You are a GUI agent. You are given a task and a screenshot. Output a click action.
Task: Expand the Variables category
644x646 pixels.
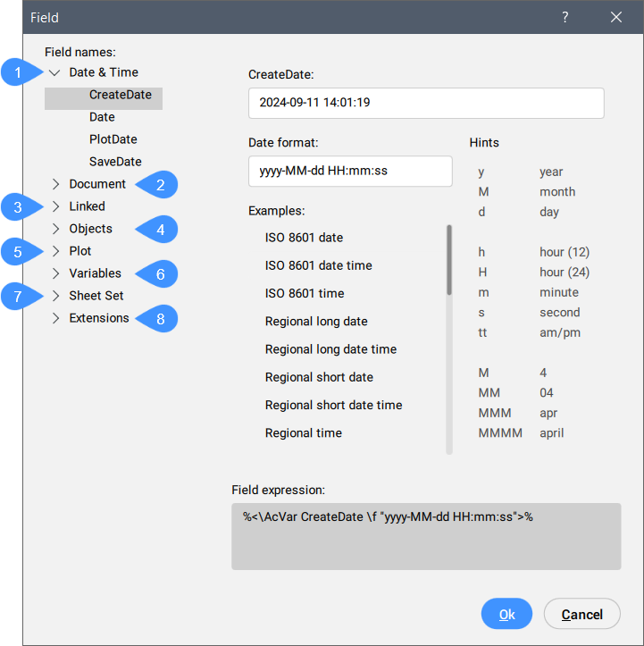coord(55,273)
